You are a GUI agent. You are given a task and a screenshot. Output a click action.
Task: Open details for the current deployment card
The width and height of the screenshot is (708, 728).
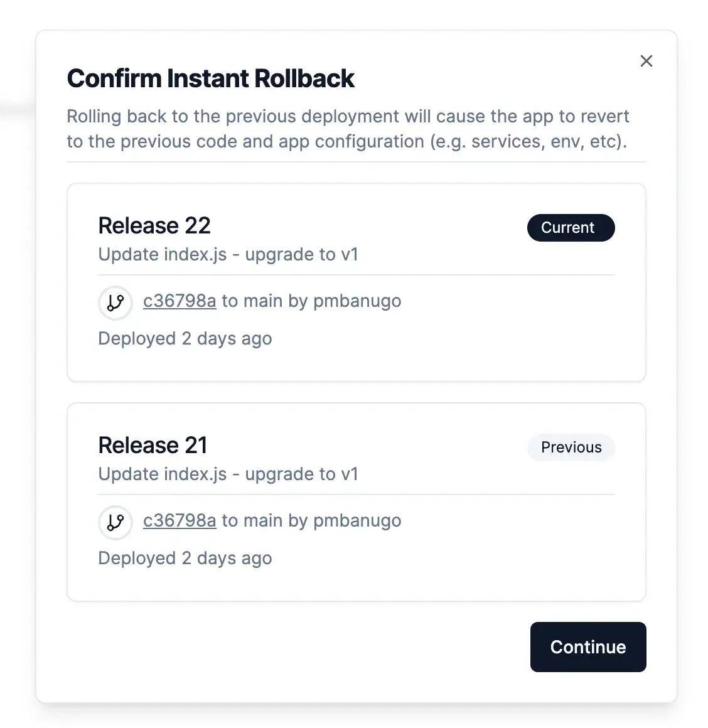pos(356,281)
